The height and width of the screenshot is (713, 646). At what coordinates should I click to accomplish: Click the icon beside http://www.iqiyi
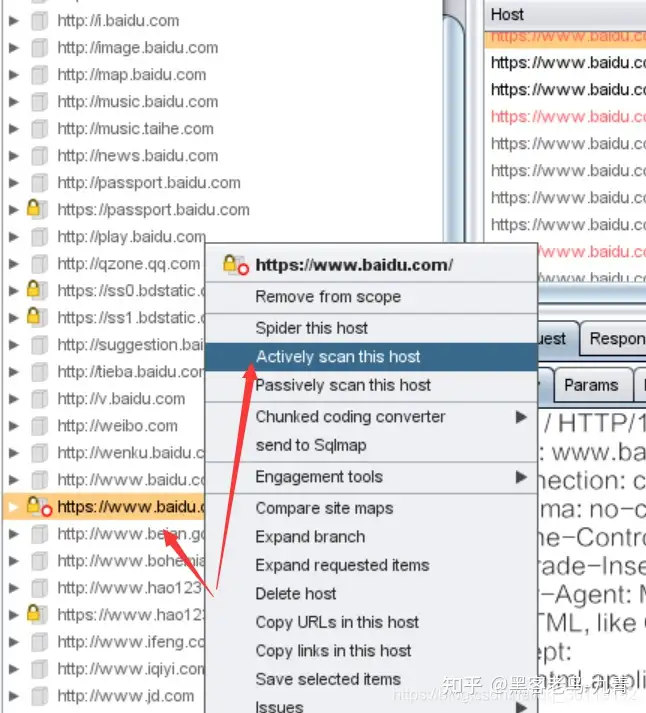pyautogui.click(x=39, y=669)
